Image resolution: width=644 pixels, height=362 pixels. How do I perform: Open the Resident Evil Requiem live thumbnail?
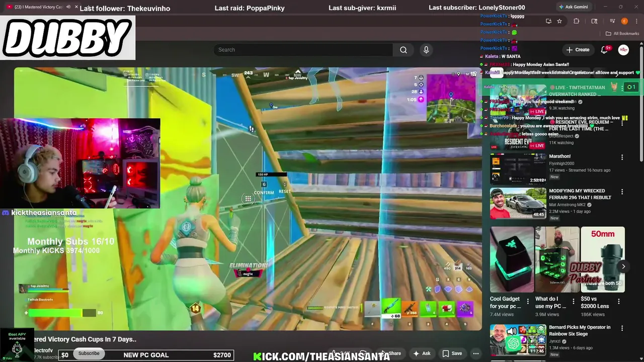coord(518,134)
